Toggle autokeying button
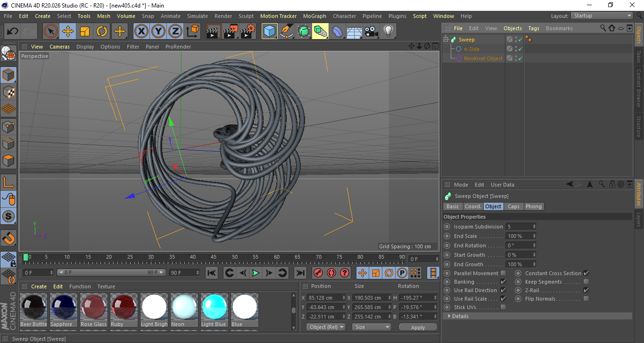 pyautogui.click(x=331, y=273)
